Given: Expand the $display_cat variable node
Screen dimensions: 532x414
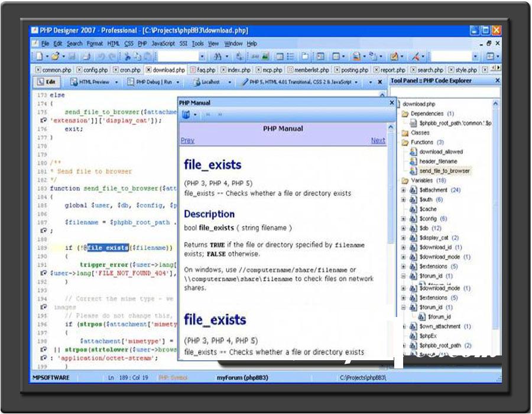Looking at the screenshot, I should coord(403,238).
